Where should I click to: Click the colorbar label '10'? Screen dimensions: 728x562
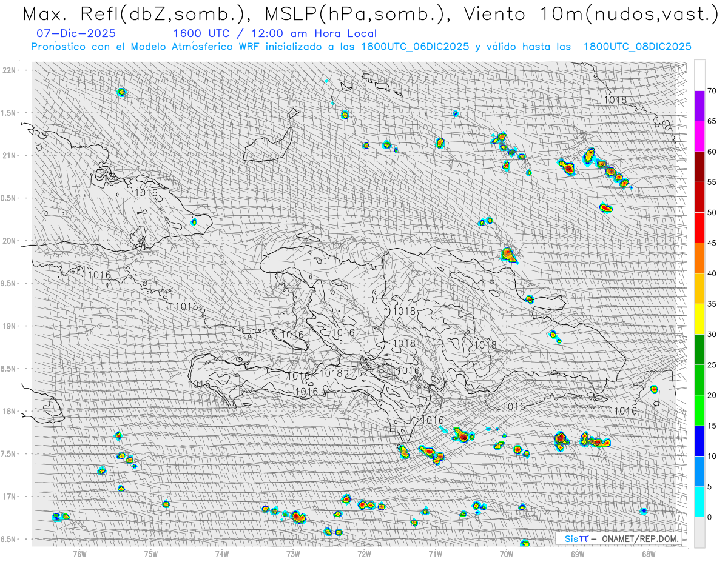point(712,456)
